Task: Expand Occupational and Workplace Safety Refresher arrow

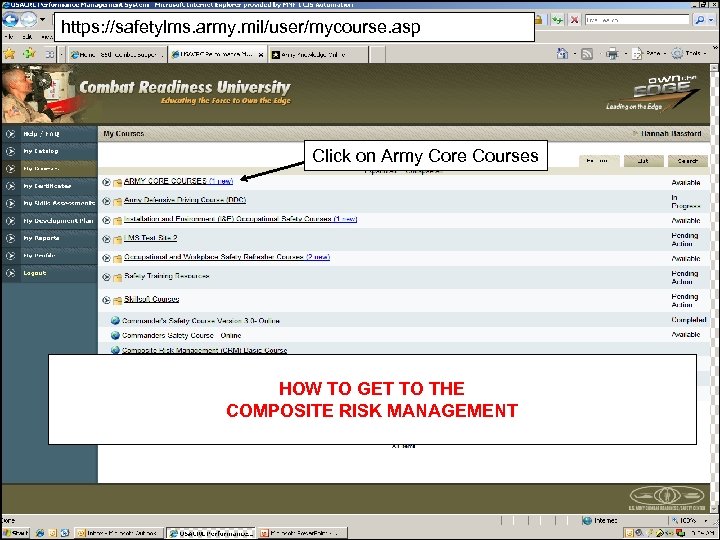Action: [106, 258]
